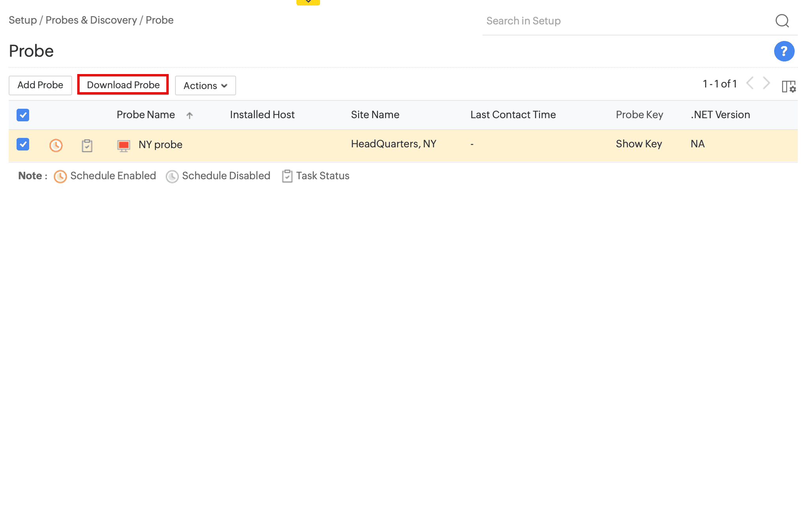Go to previous page arrow
812x509 pixels.
[750, 83]
